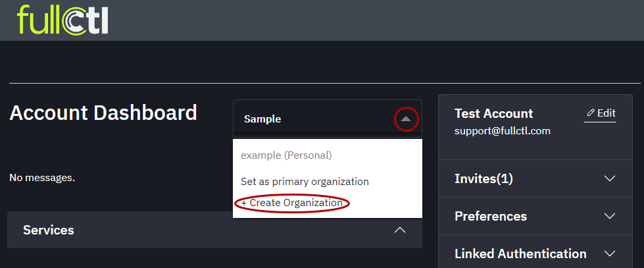This screenshot has width=644, height=268.
Task: Open the Linked Authentication section title
Action: click(x=520, y=254)
